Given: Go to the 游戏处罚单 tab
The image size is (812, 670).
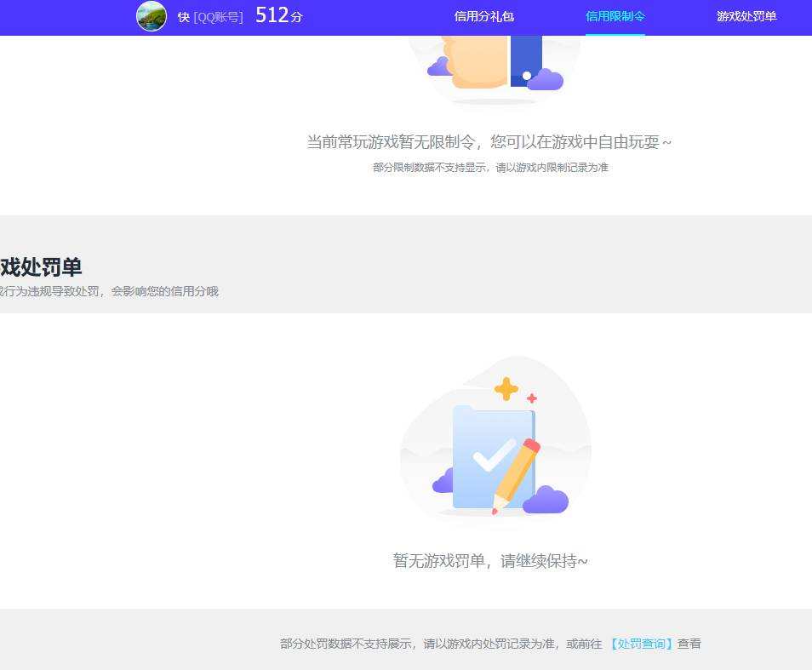Looking at the screenshot, I should click(x=746, y=16).
